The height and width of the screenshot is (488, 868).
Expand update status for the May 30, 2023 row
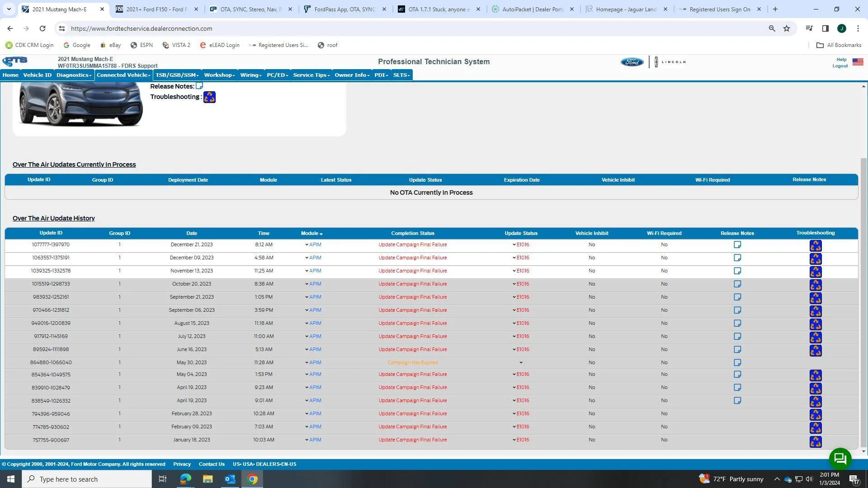521,363
